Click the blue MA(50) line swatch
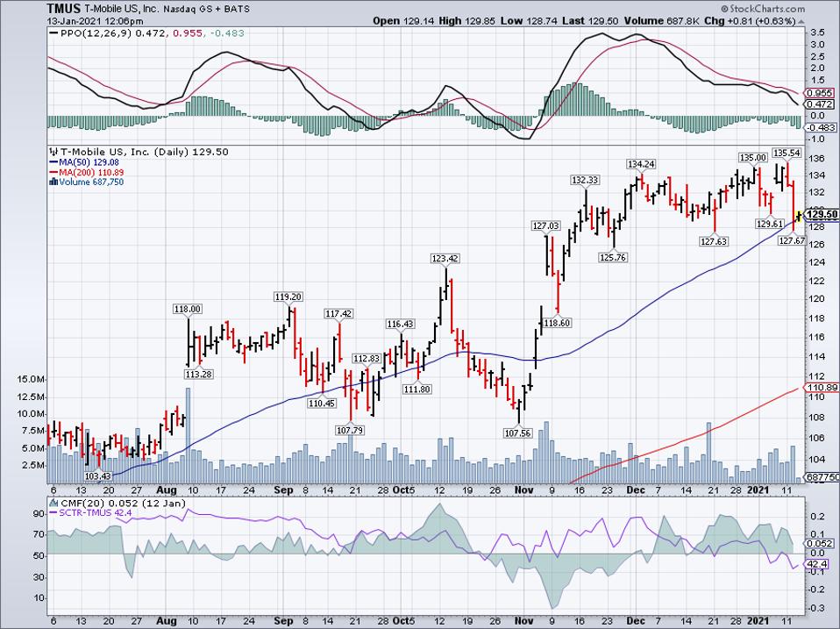The width and height of the screenshot is (840, 629). tap(53, 162)
